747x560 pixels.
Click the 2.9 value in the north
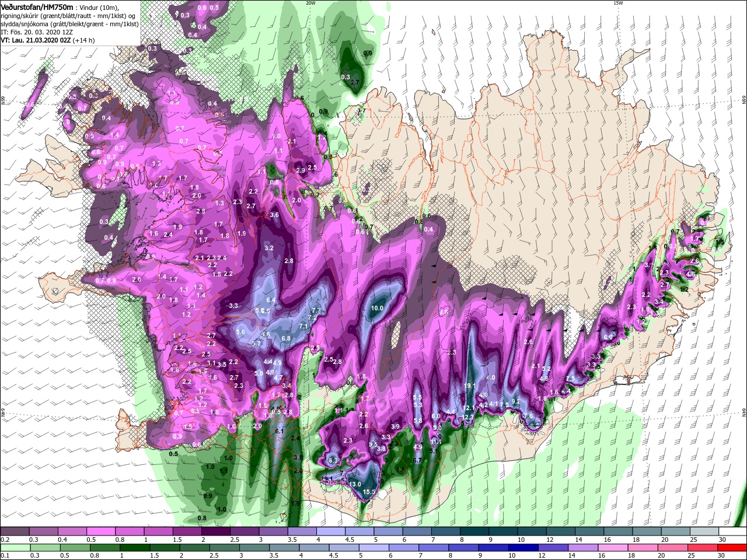tap(301, 170)
